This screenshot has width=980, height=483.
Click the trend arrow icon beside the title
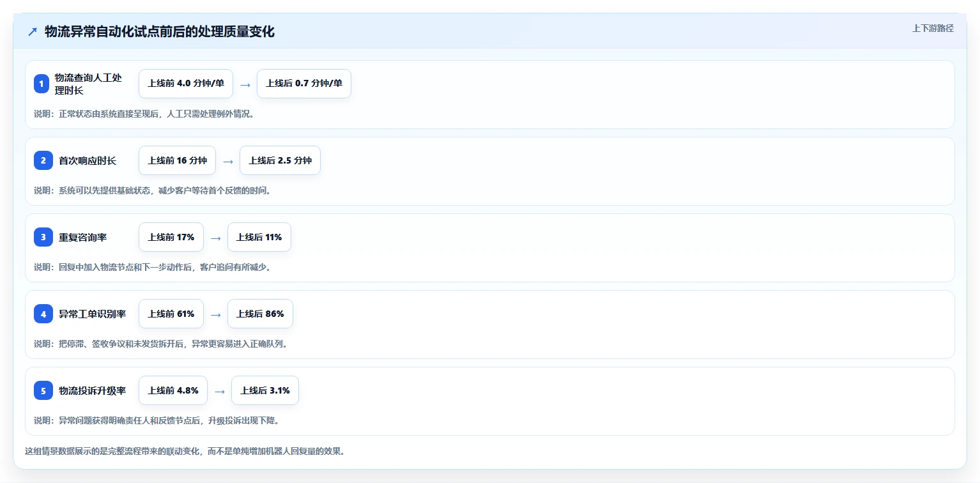coord(33,32)
